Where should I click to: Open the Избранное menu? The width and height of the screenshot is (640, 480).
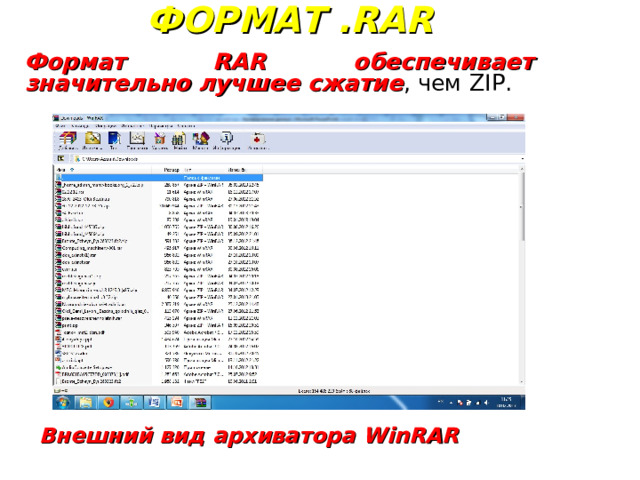tap(133, 126)
